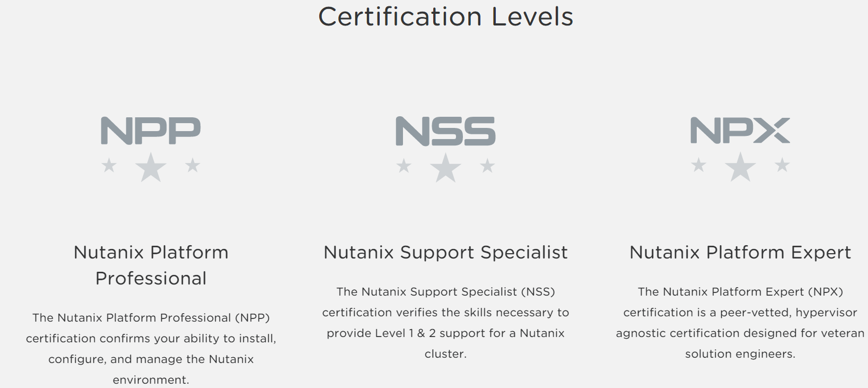Open the Nutanix Platform Professional heading
The width and height of the screenshot is (868, 388).
(151, 265)
